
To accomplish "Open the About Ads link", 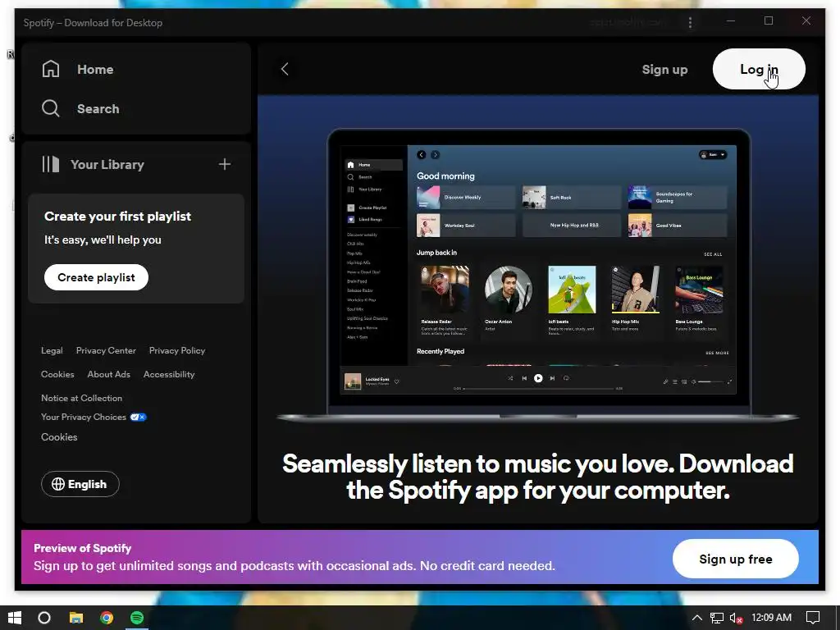I will (x=109, y=374).
